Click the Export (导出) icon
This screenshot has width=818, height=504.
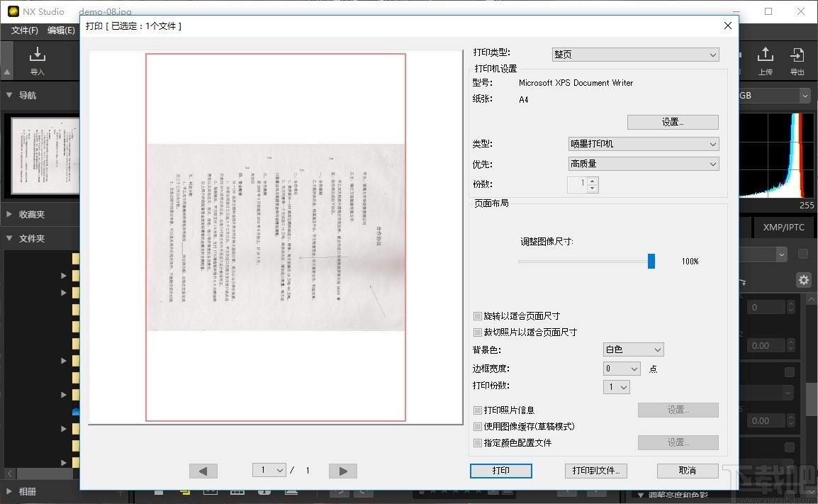point(797,60)
